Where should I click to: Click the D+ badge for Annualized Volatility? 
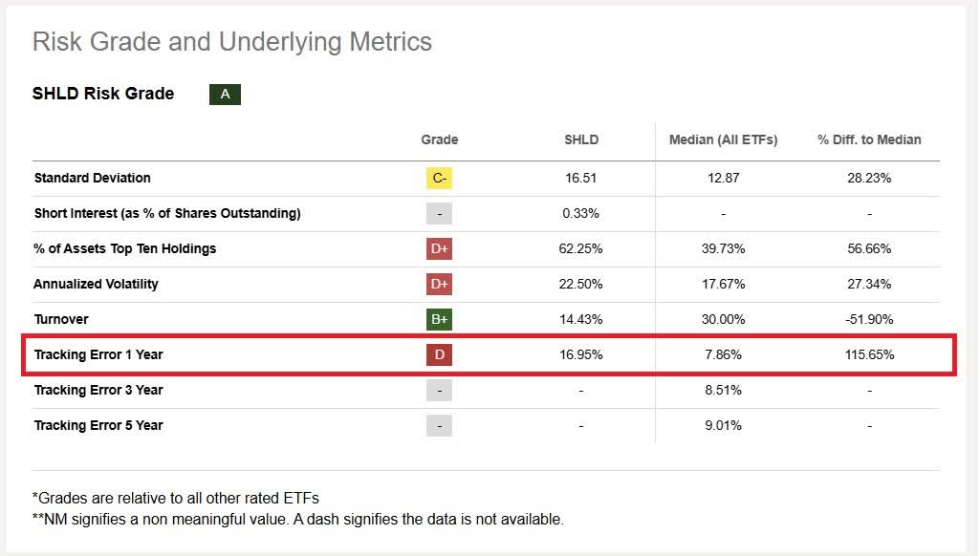(x=439, y=284)
